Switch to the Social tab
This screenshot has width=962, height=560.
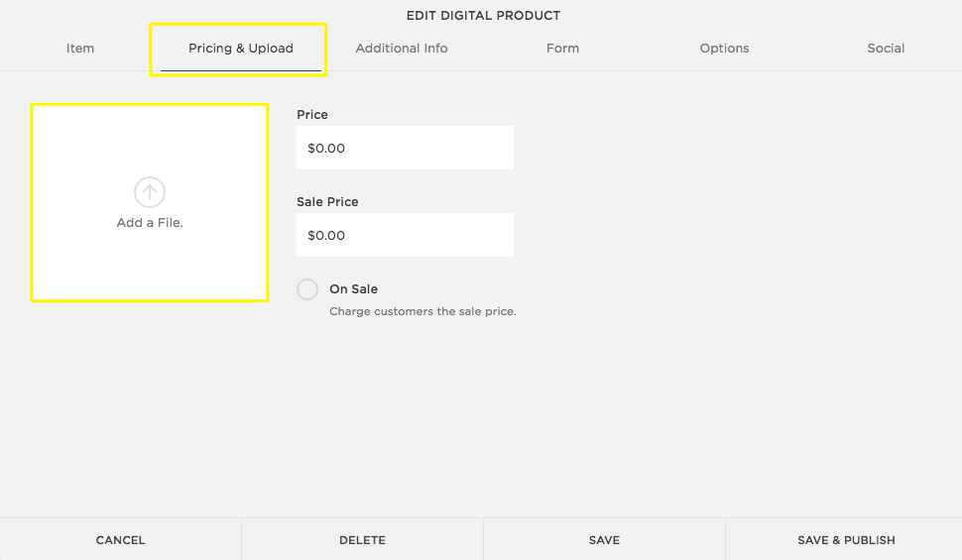(x=886, y=48)
